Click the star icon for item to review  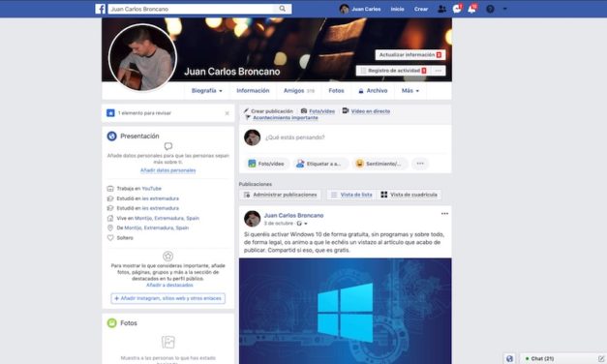(x=110, y=113)
